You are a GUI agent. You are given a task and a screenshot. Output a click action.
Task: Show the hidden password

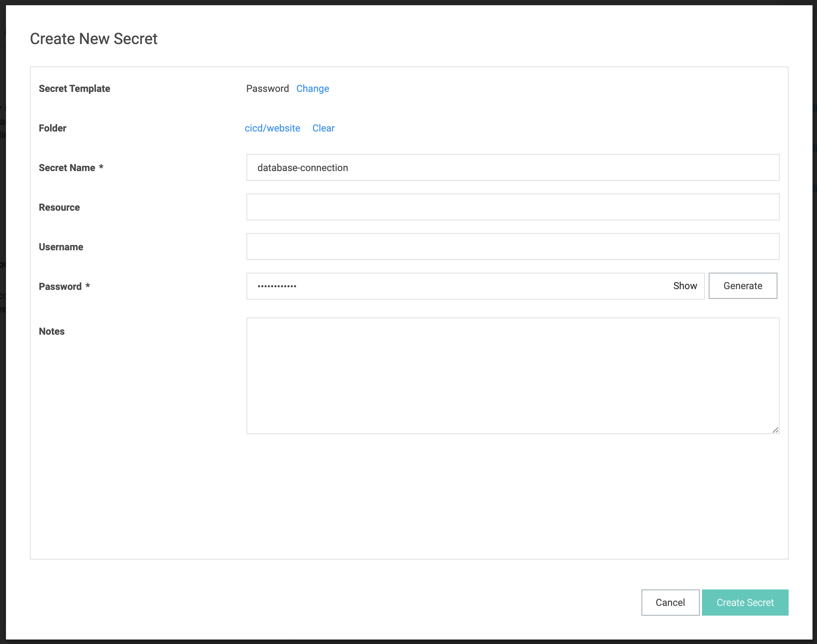[x=685, y=286]
